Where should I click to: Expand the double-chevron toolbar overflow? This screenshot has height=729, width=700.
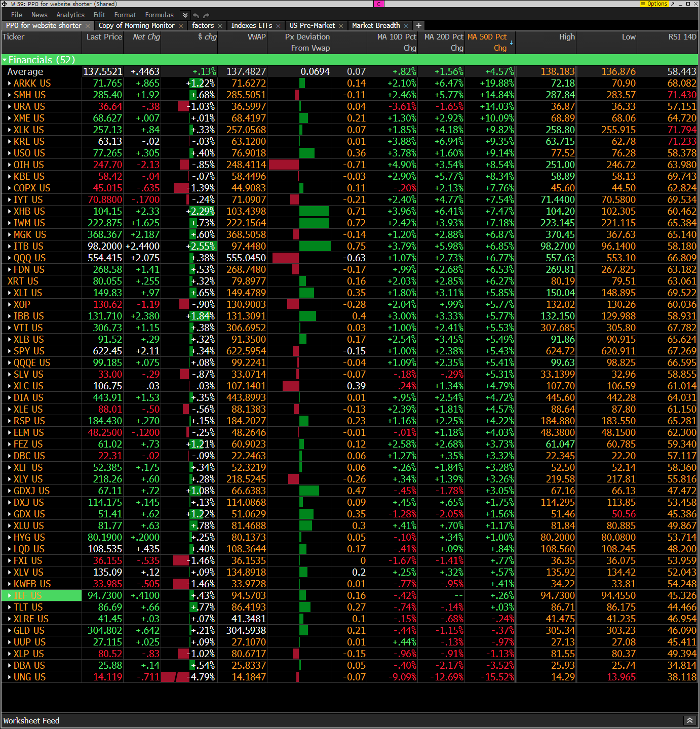click(185, 15)
